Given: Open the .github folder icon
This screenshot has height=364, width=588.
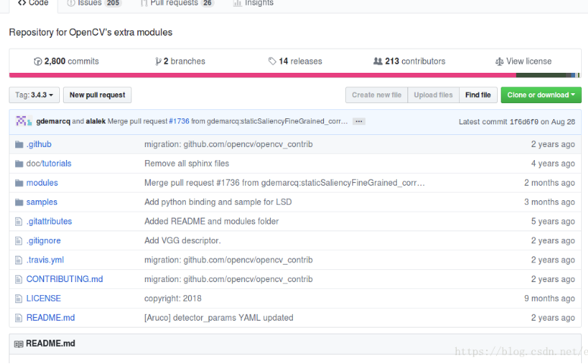Looking at the screenshot, I should tap(19, 144).
